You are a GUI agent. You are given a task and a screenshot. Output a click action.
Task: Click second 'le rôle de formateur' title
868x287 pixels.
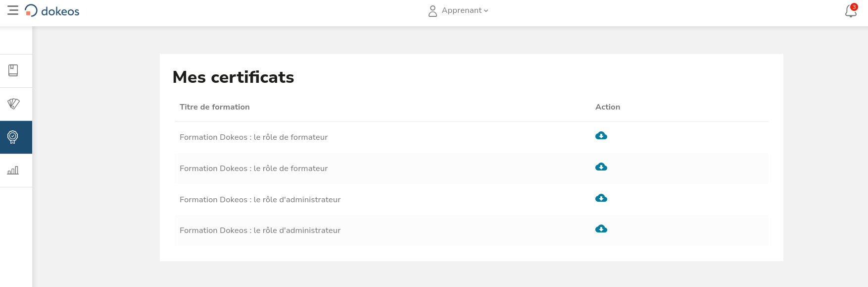click(x=253, y=169)
